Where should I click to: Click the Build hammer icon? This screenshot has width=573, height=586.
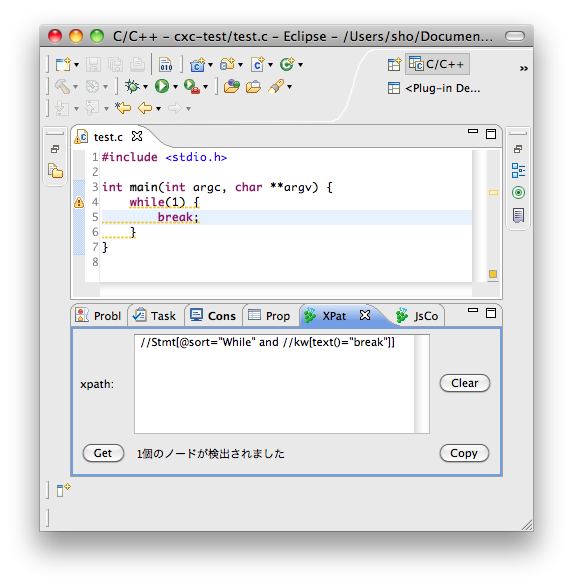tap(62, 86)
